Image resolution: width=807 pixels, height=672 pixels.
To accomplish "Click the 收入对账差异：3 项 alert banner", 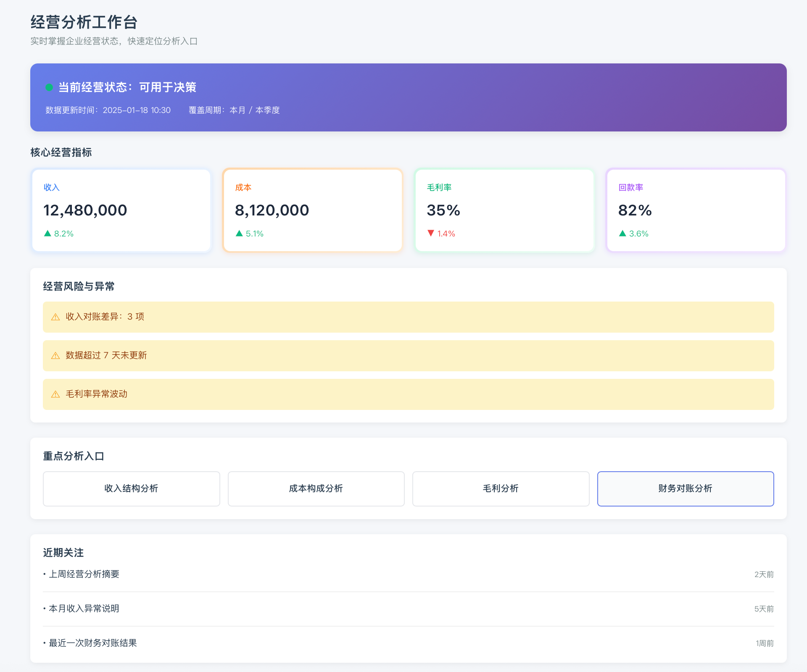I will click(x=408, y=317).
